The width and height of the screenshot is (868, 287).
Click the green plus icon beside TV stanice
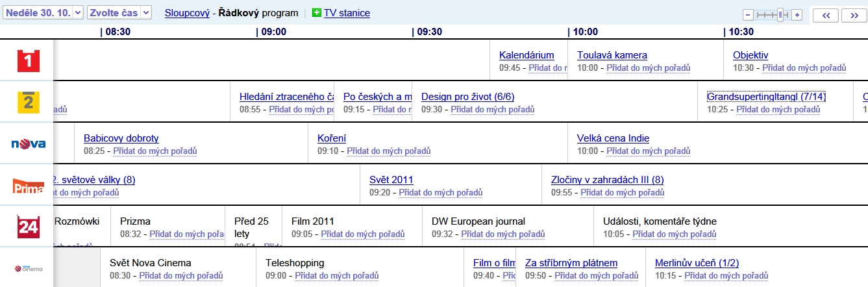click(x=317, y=12)
